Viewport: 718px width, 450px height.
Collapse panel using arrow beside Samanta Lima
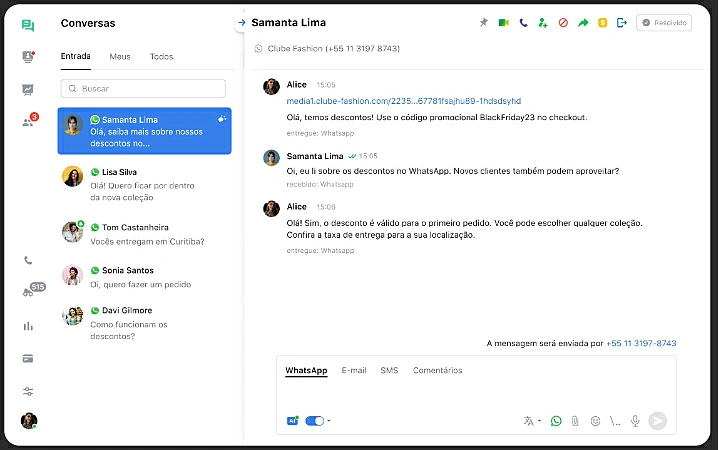[241, 22]
